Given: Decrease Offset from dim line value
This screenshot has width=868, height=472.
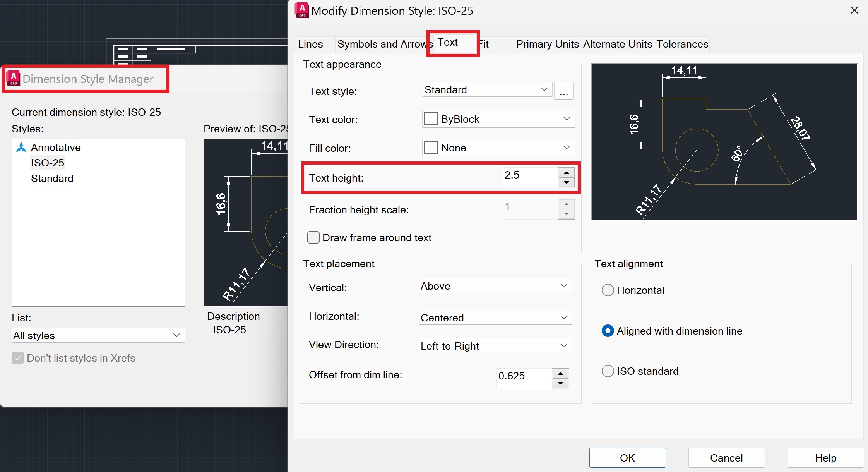Looking at the screenshot, I should (560, 384).
